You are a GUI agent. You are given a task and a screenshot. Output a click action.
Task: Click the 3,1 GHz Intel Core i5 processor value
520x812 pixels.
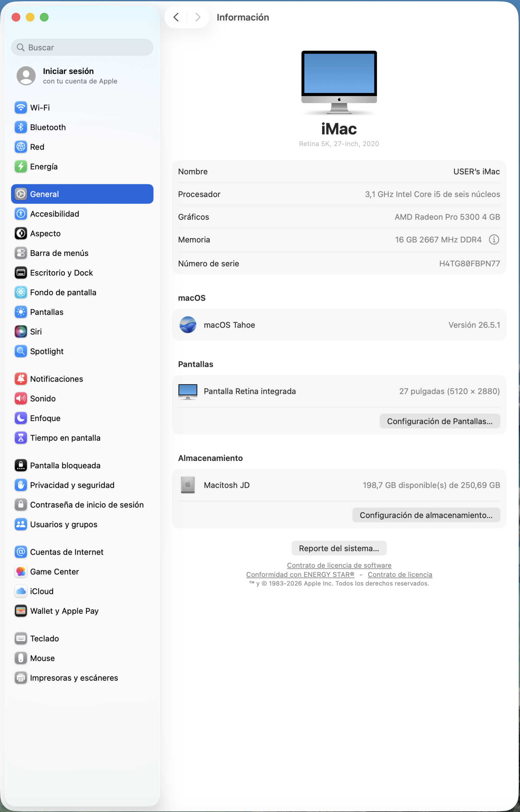pyautogui.click(x=432, y=194)
